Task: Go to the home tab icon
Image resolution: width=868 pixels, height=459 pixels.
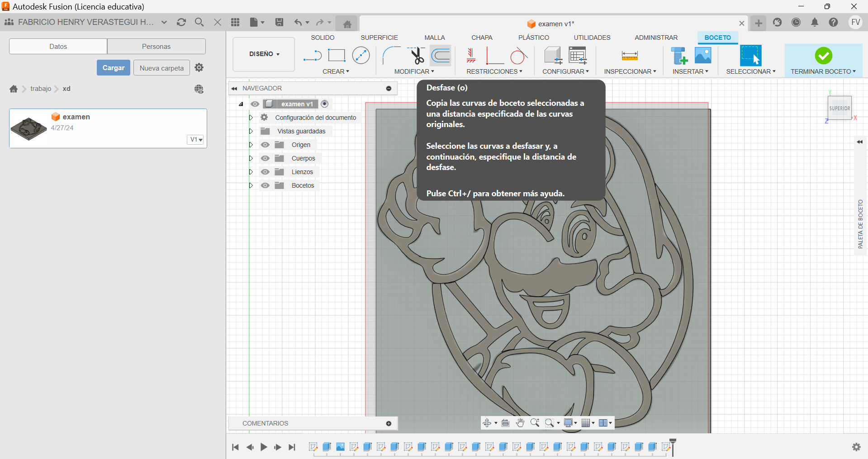Action: (x=347, y=24)
